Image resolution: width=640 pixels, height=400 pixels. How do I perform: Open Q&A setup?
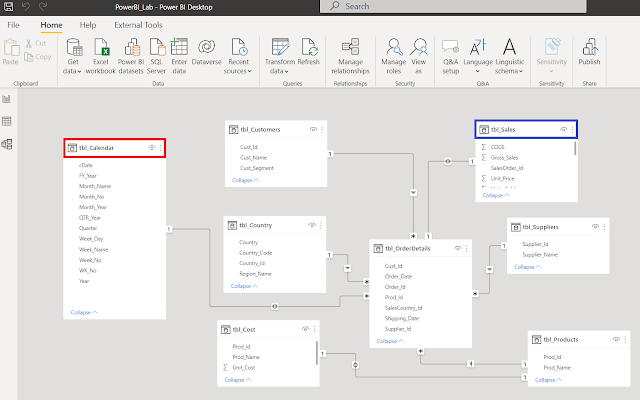[451, 56]
